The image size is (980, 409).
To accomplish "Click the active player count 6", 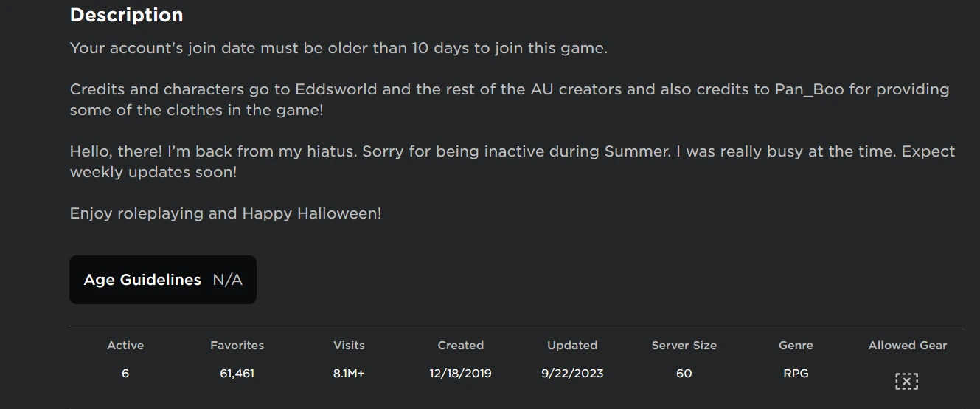I will click(x=125, y=373).
